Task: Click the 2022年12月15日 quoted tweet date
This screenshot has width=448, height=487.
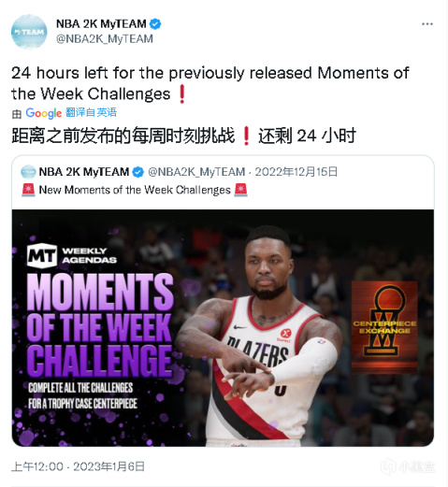Action: click(x=296, y=172)
